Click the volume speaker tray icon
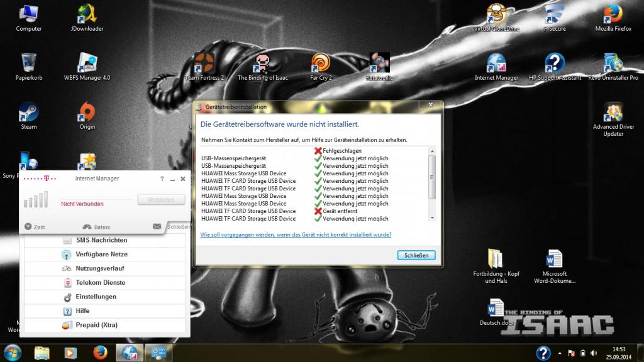The height and width of the screenshot is (362, 644). pos(594,353)
